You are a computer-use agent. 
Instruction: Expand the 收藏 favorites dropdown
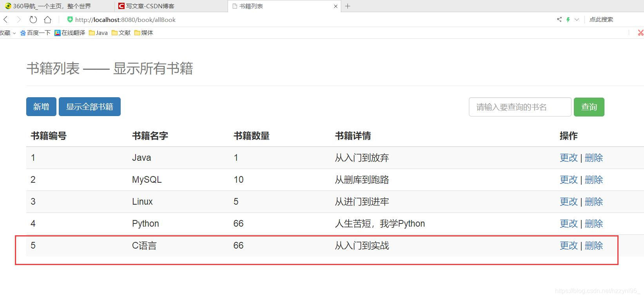(8, 33)
